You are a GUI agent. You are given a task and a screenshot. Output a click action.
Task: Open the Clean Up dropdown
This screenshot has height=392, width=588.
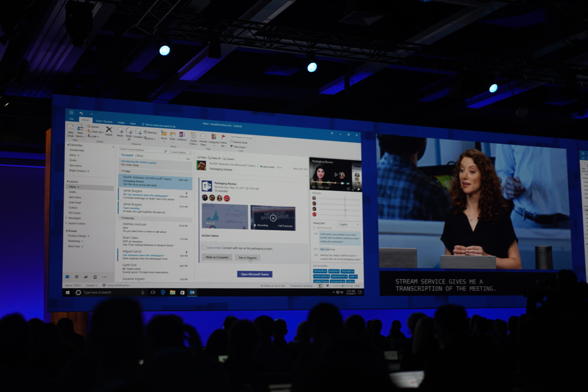[x=96, y=132]
